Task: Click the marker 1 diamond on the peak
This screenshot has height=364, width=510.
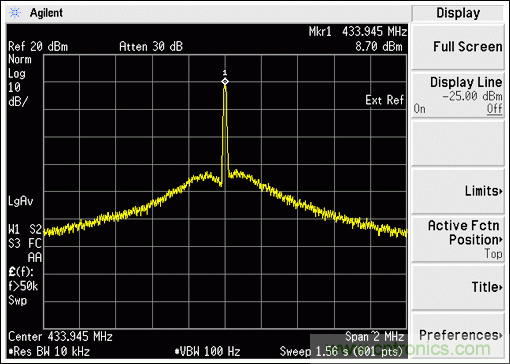Action: pos(225,82)
